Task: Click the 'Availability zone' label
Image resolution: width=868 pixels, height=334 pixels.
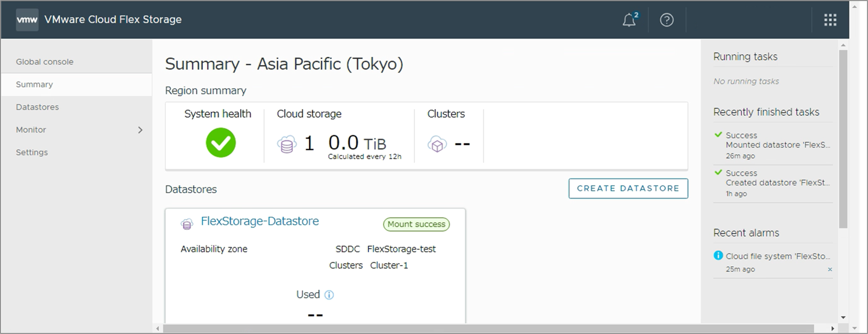Action: click(x=214, y=249)
